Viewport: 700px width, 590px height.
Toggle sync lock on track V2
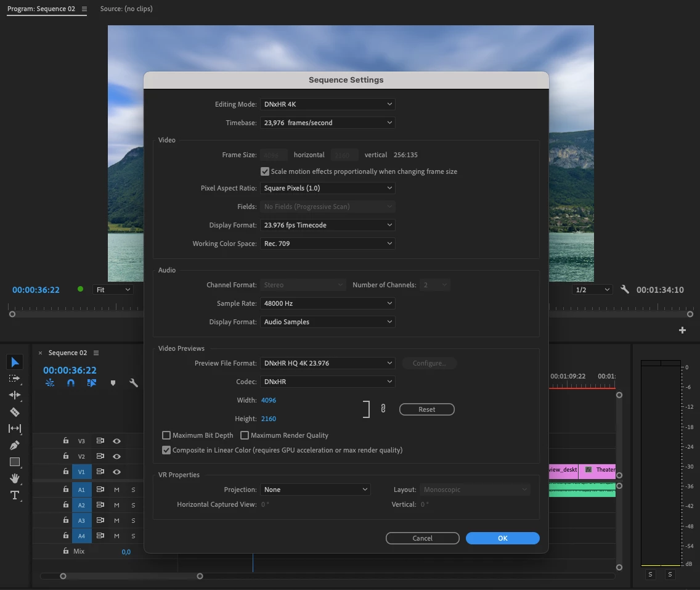click(x=100, y=456)
